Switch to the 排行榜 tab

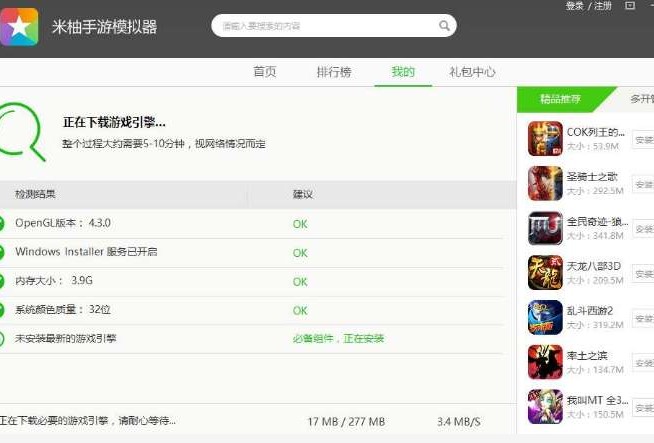click(334, 72)
